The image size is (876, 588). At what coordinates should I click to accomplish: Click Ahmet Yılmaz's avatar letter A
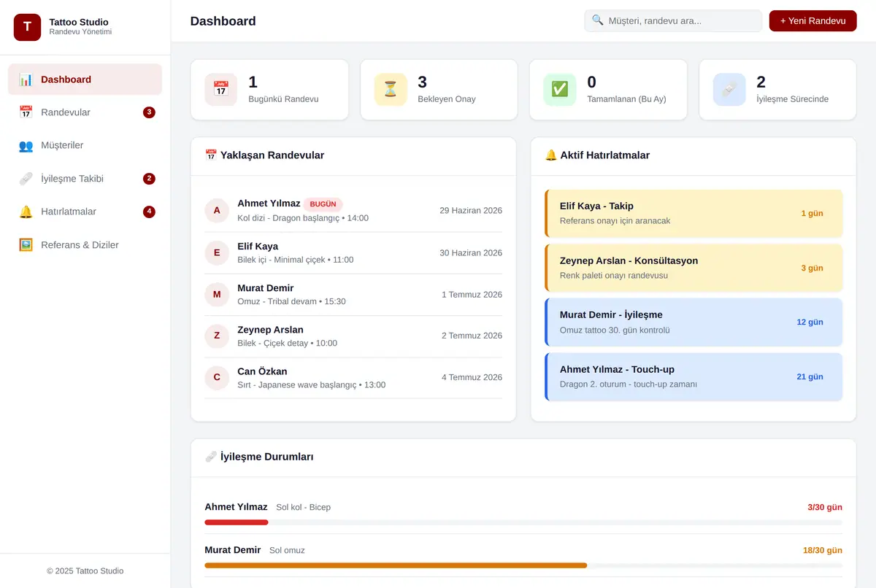click(217, 211)
